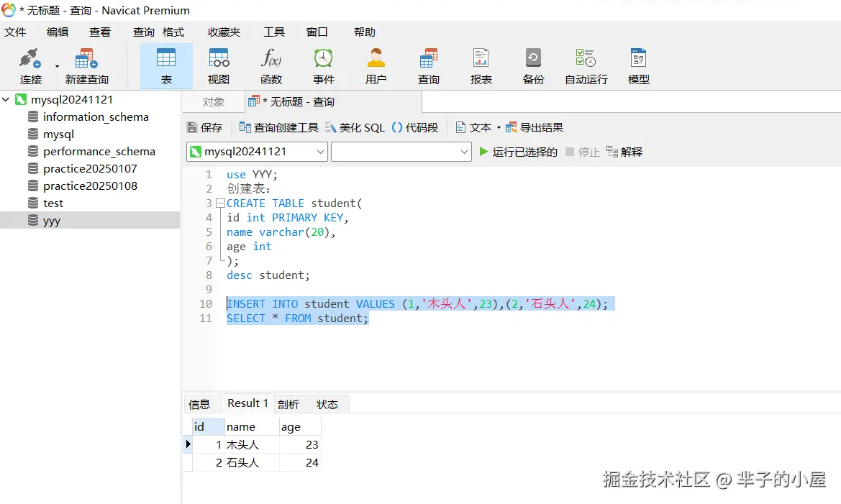The image size is (841, 504).
Task: Click the desc student; code line
Action: click(x=268, y=275)
